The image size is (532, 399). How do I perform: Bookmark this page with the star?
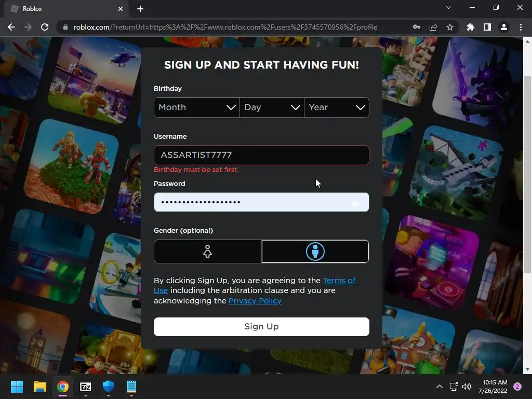(x=450, y=27)
